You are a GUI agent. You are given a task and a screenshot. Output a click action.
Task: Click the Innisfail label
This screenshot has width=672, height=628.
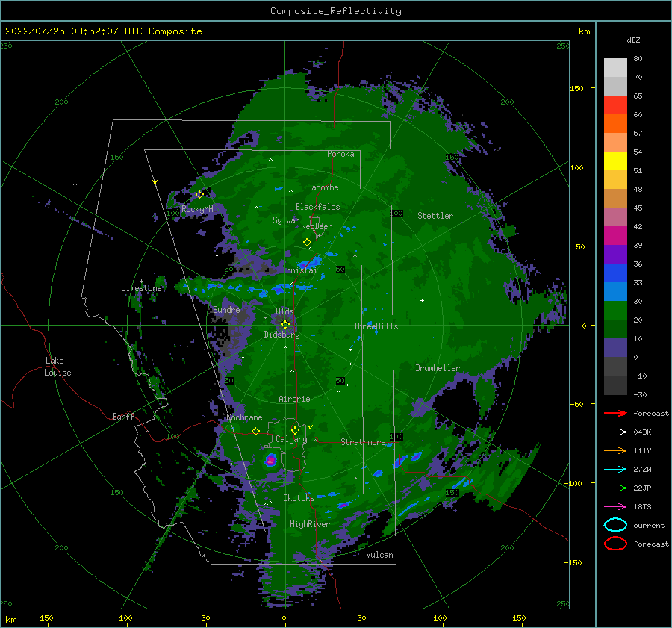[302, 270]
